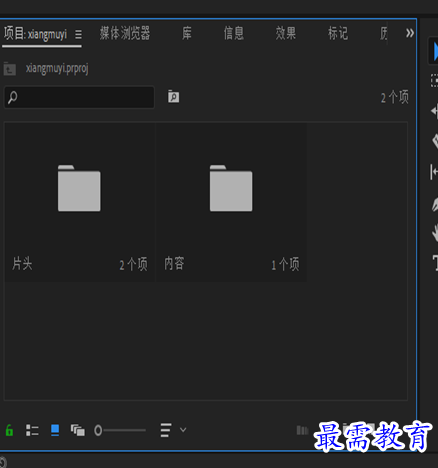Toggle the green project write lock
This screenshot has height=468, width=438.
9,430
